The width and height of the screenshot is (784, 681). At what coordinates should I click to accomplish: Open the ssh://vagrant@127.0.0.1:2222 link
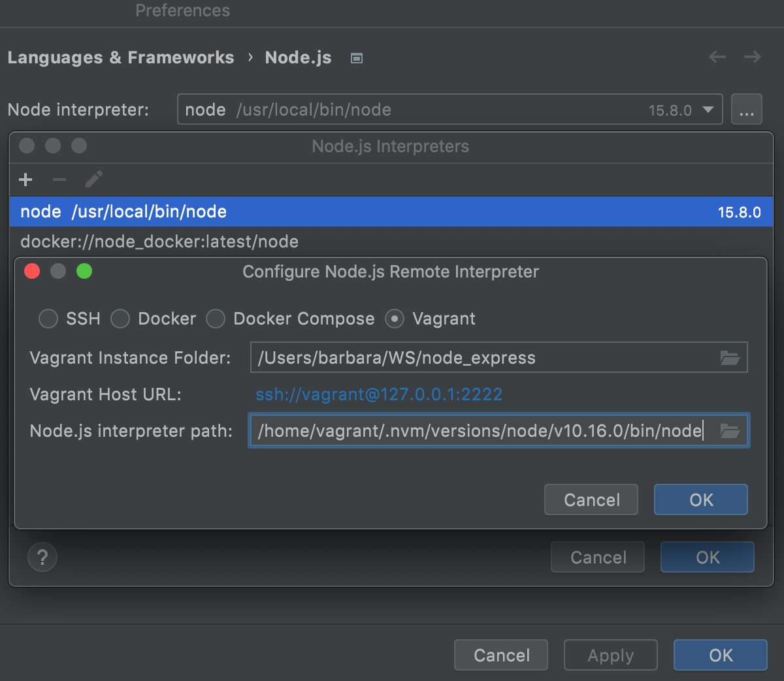(379, 394)
